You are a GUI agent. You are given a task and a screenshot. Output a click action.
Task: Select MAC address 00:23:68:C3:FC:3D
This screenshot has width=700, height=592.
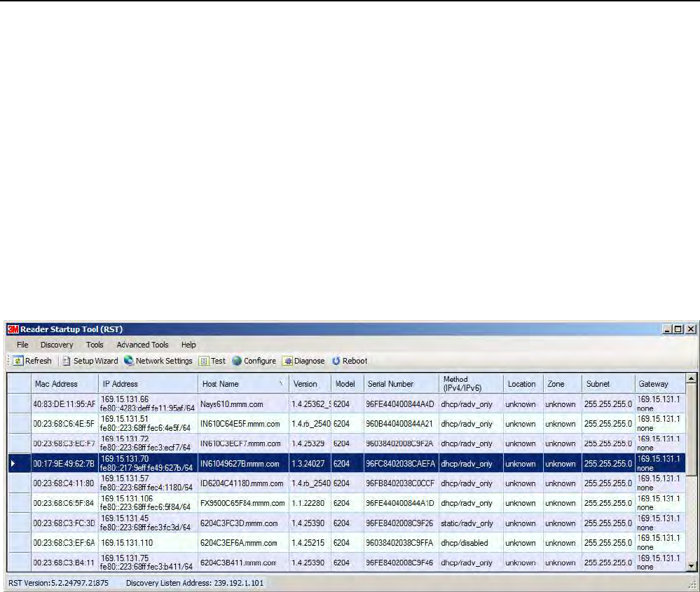tap(64, 523)
